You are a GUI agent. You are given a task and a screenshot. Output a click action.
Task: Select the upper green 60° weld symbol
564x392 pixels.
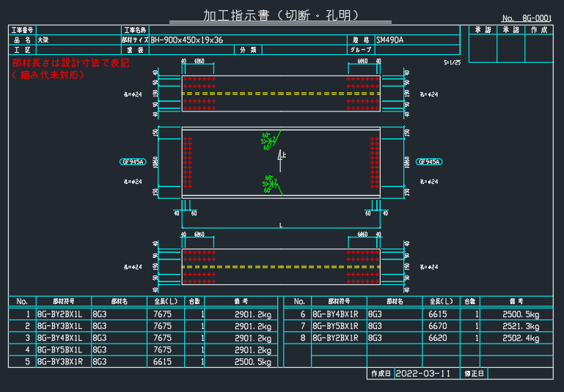tap(270, 140)
